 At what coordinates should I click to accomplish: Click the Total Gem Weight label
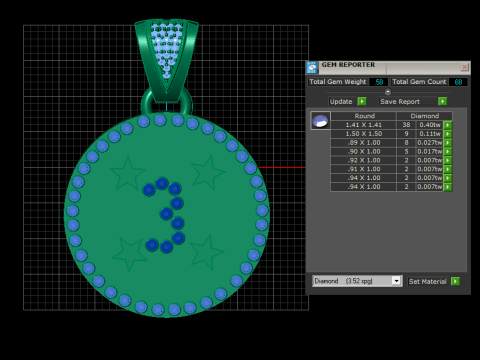(x=338, y=82)
